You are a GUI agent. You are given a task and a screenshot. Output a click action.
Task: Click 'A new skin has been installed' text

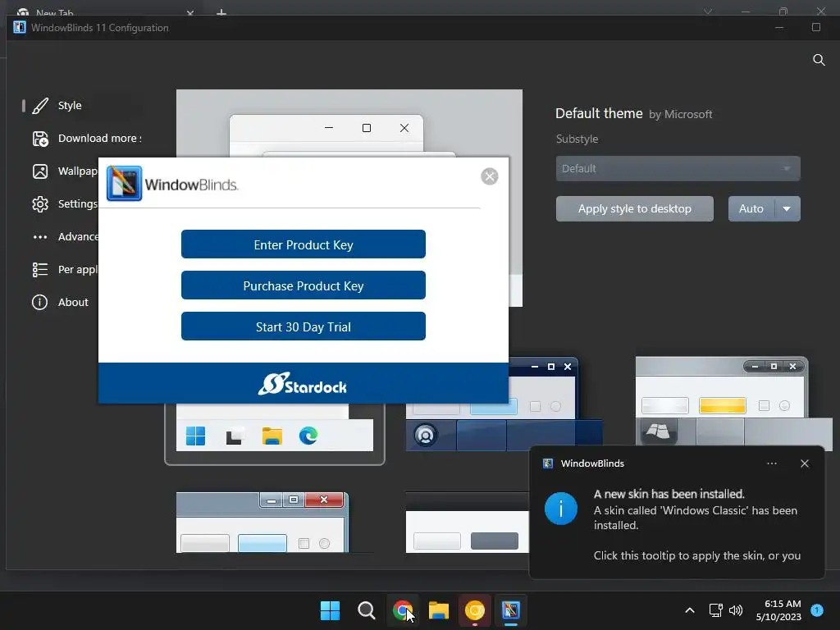coord(669,494)
